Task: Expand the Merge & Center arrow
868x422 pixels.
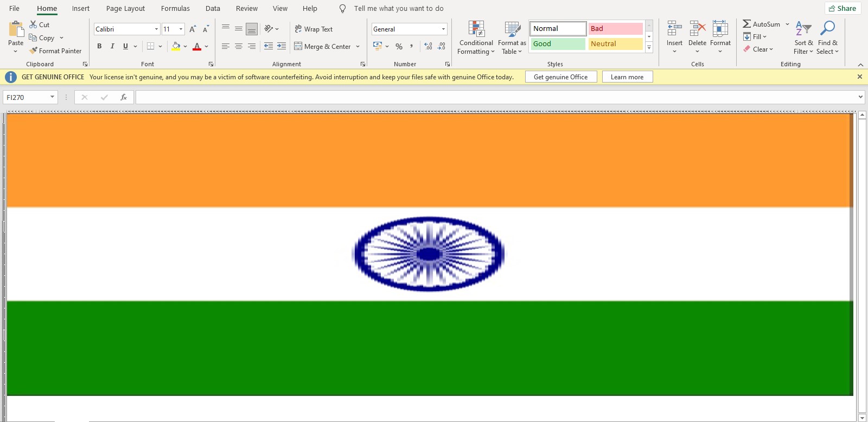Action: tap(358, 46)
